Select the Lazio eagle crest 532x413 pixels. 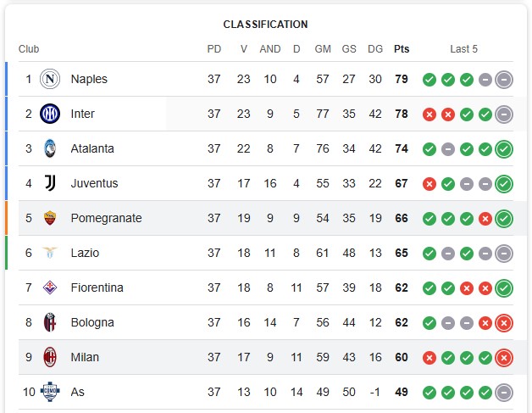[x=50, y=253]
